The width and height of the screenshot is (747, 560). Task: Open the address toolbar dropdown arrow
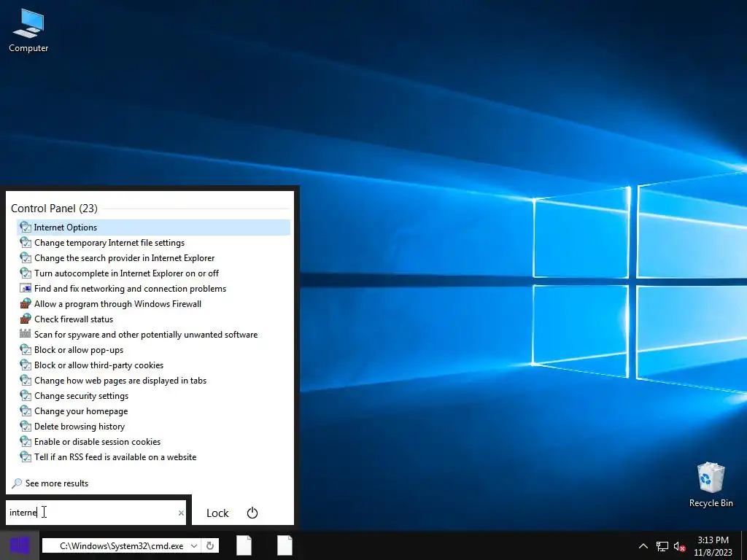tap(193, 545)
